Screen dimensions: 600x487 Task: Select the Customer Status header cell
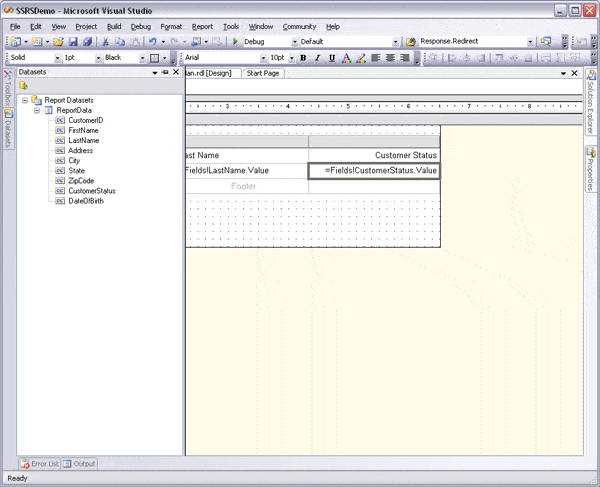pyautogui.click(x=374, y=155)
